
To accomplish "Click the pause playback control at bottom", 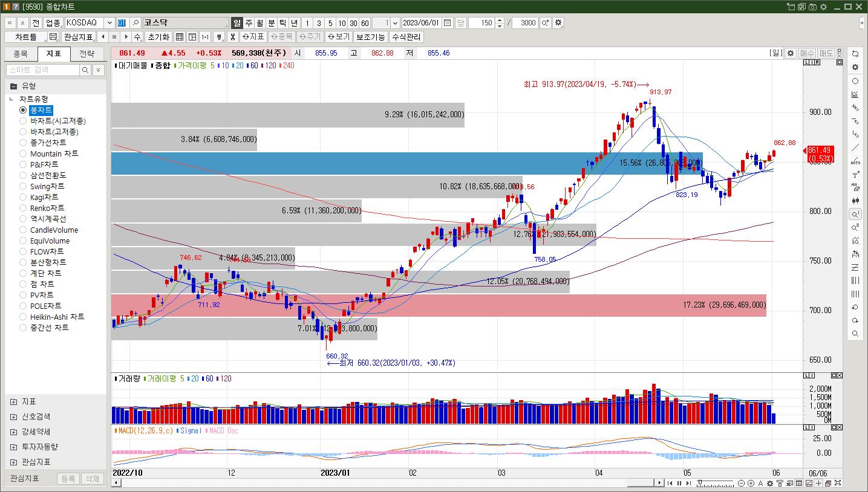I will point(679,483).
